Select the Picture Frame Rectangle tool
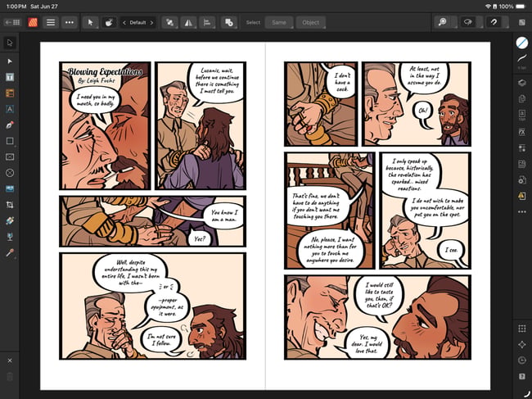The height and width of the screenshot is (399, 532). (x=10, y=156)
